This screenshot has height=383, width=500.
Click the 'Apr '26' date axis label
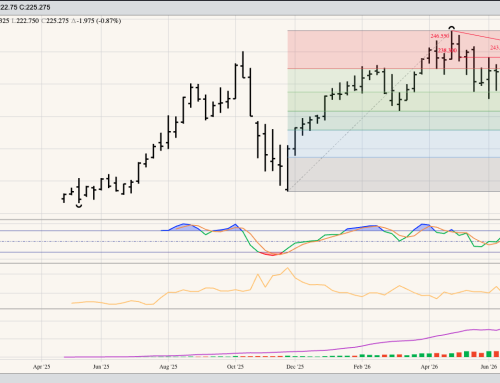pos(429,367)
